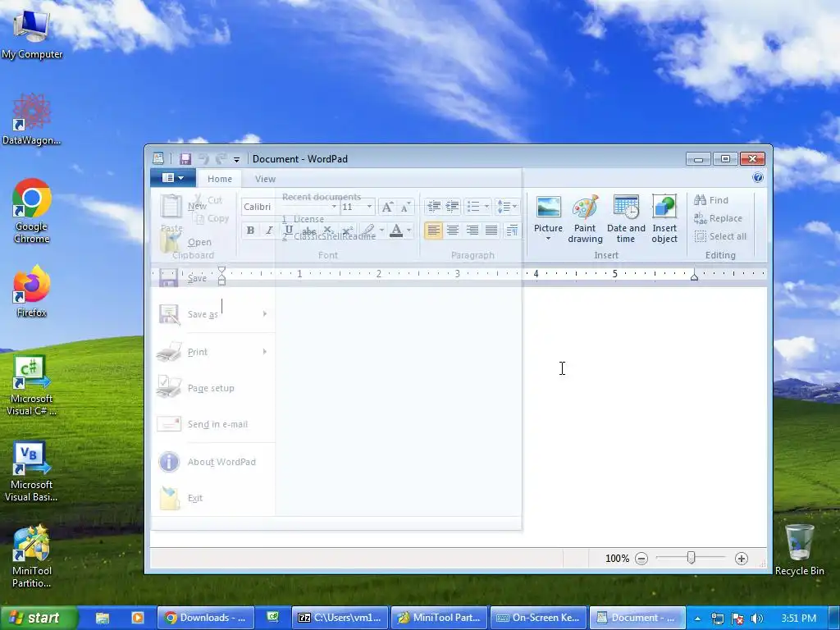Switch to On-Screen Keyboard taskbar button

coord(538,619)
